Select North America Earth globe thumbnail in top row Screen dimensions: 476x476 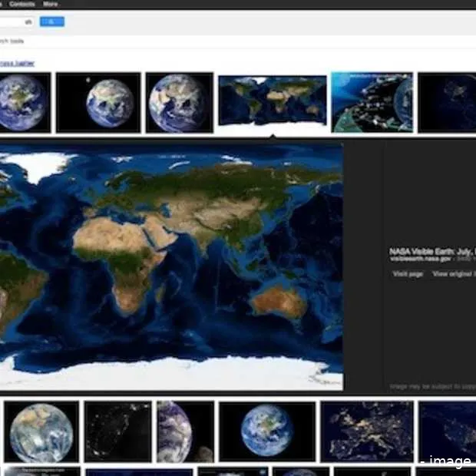(25, 103)
